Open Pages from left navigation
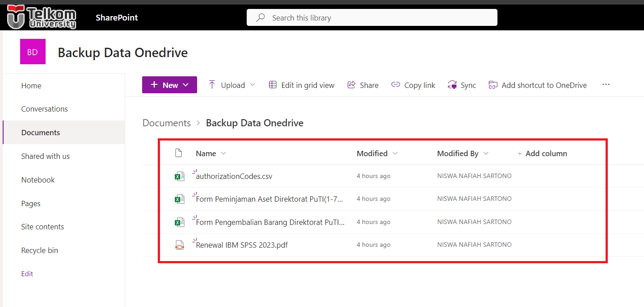Viewport: 644px width, 307px height. [x=31, y=203]
